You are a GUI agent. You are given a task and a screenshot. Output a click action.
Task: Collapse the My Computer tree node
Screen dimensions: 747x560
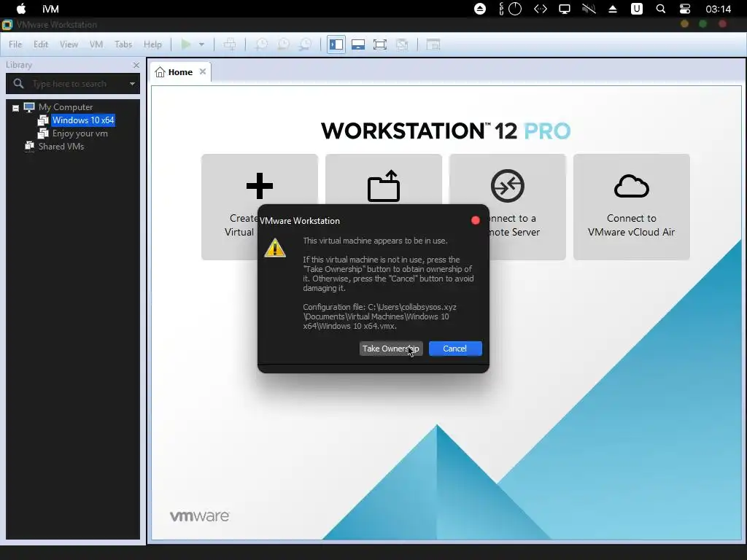[x=15, y=108]
